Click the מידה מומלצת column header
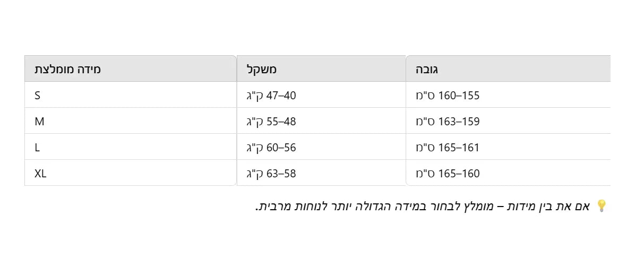The image size is (644, 266). tap(68, 69)
